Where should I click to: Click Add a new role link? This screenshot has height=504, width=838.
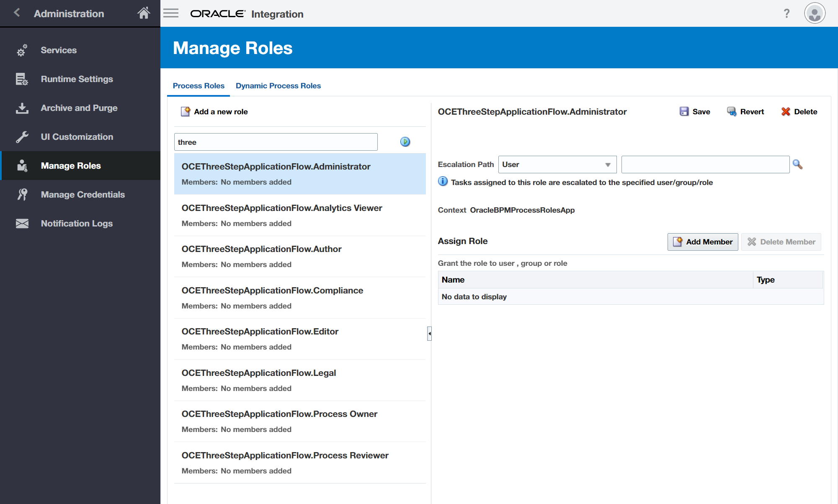221,112
